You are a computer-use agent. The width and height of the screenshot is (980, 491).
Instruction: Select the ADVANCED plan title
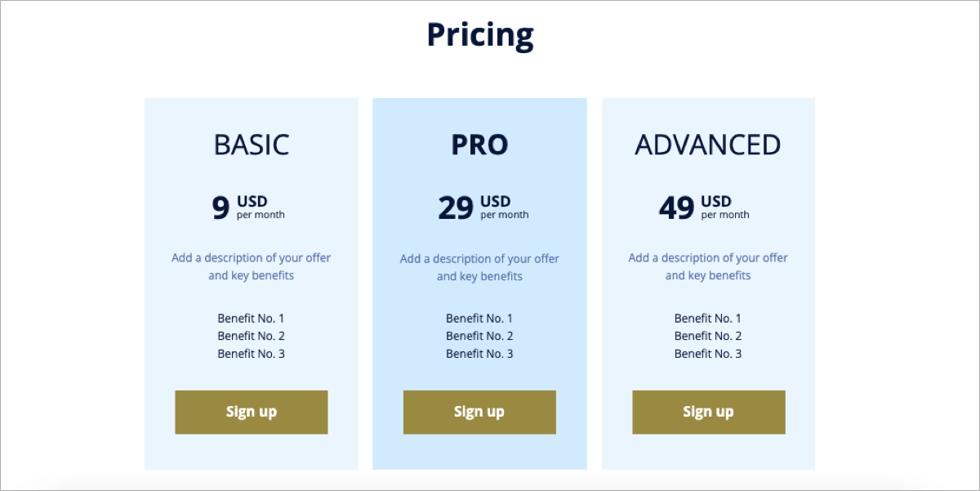[708, 145]
